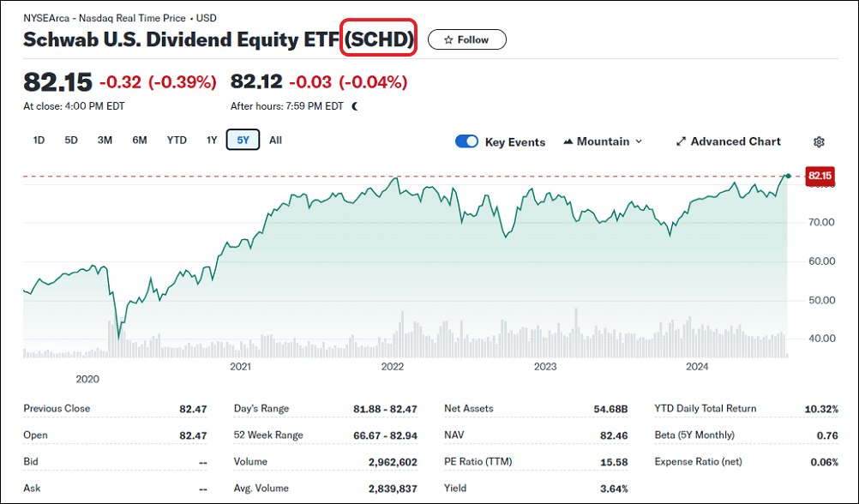Click the red 82.15 price marker
This screenshot has width=859, height=504.
point(820,176)
